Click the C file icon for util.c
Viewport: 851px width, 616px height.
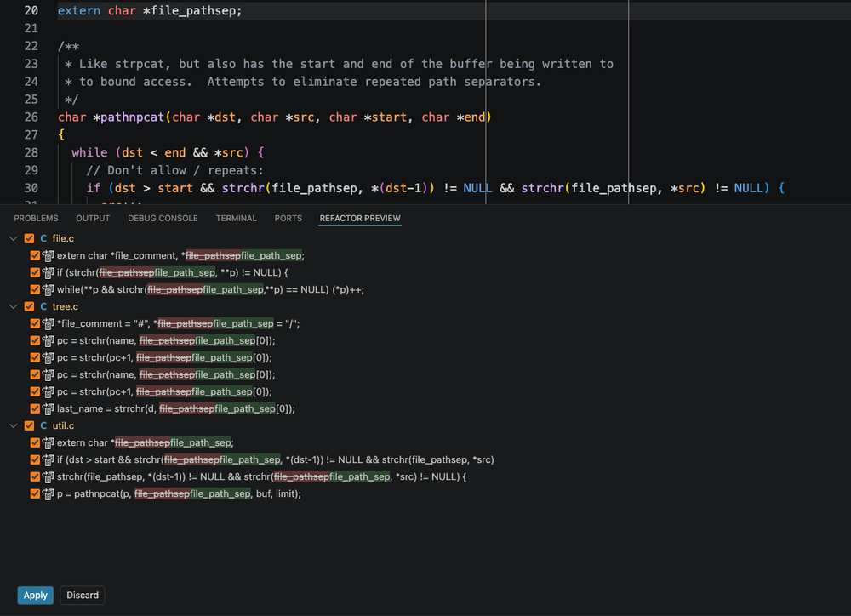click(x=43, y=425)
